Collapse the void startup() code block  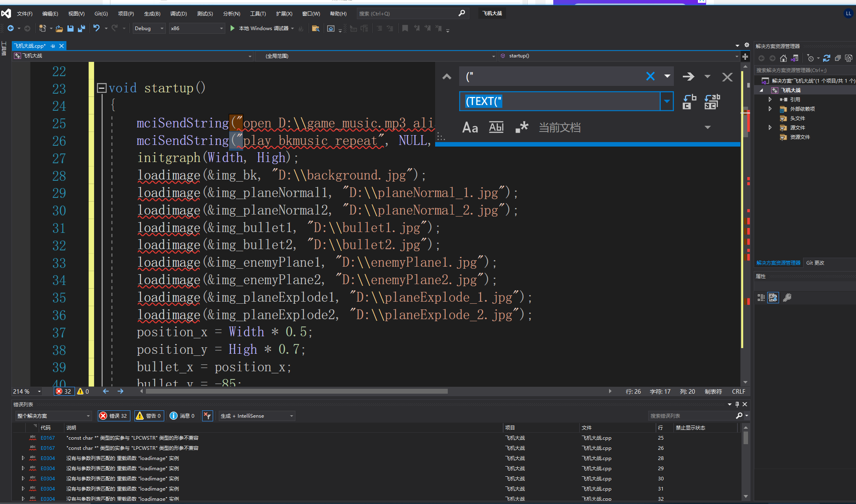point(101,88)
